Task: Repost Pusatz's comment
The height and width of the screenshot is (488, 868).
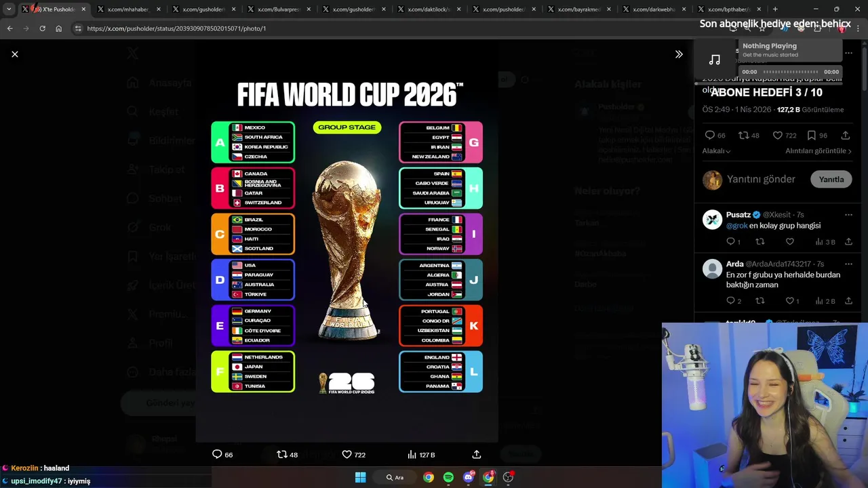Action: click(x=760, y=242)
